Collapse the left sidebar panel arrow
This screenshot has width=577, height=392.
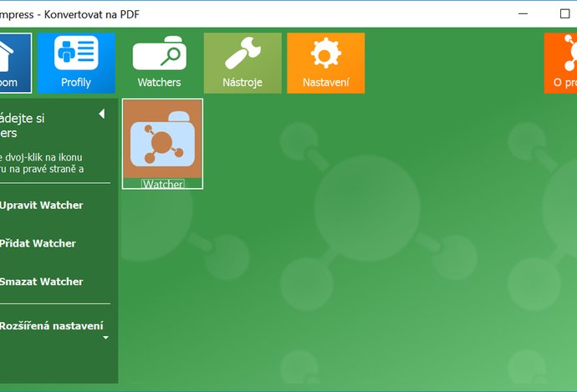pyautogui.click(x=101, y=114)
